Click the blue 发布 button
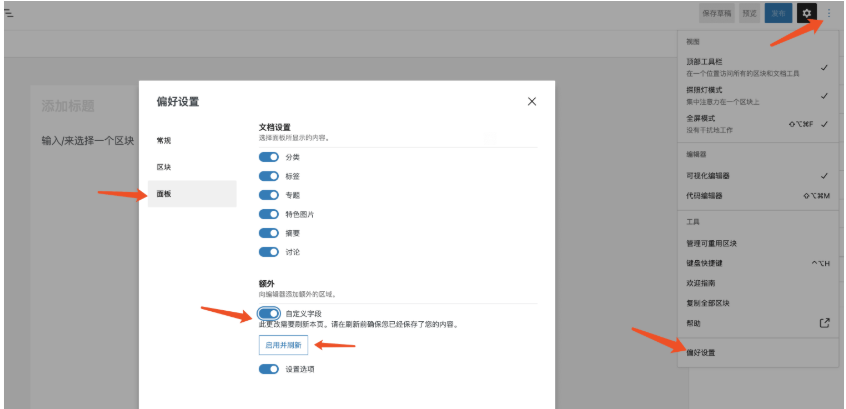The image size is (846, 409). pos(778,13)
